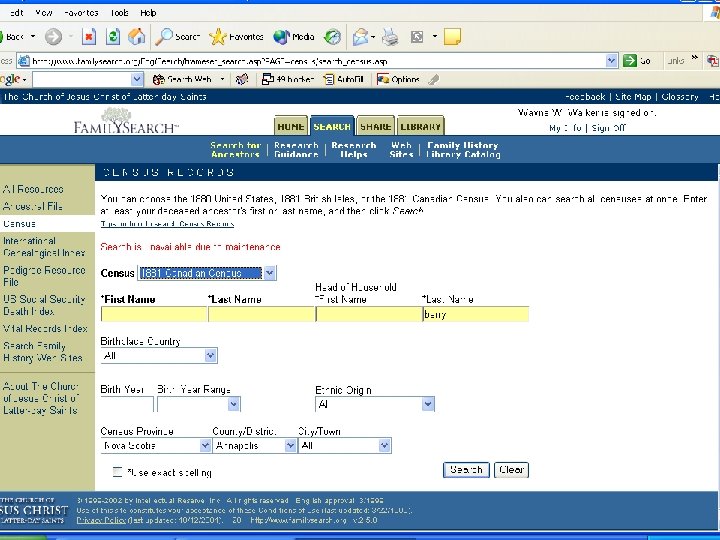Switch to the HOME tab
This screenshot has height=540, width=720.
point(291,126)
